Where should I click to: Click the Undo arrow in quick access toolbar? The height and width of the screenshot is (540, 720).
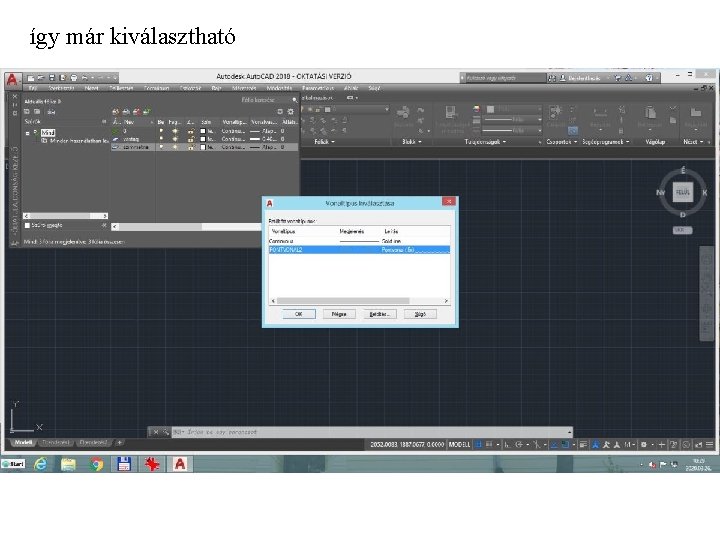click(x=85, y=78)
